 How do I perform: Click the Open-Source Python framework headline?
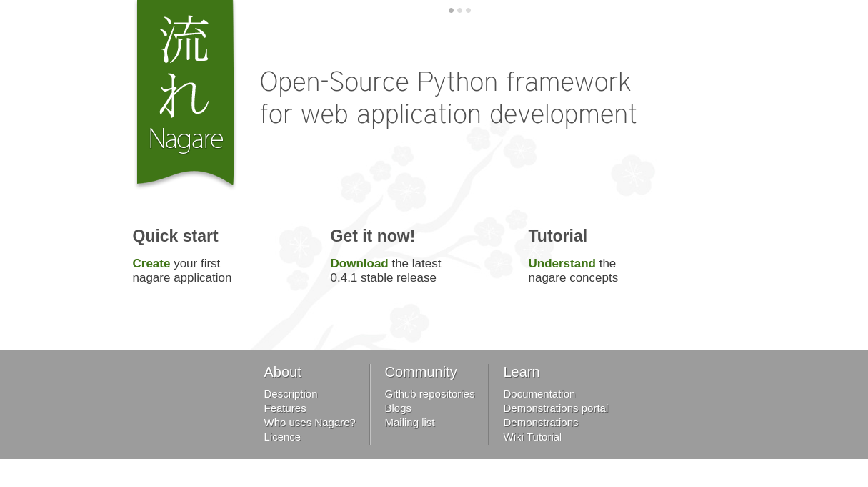coord(448,98)
